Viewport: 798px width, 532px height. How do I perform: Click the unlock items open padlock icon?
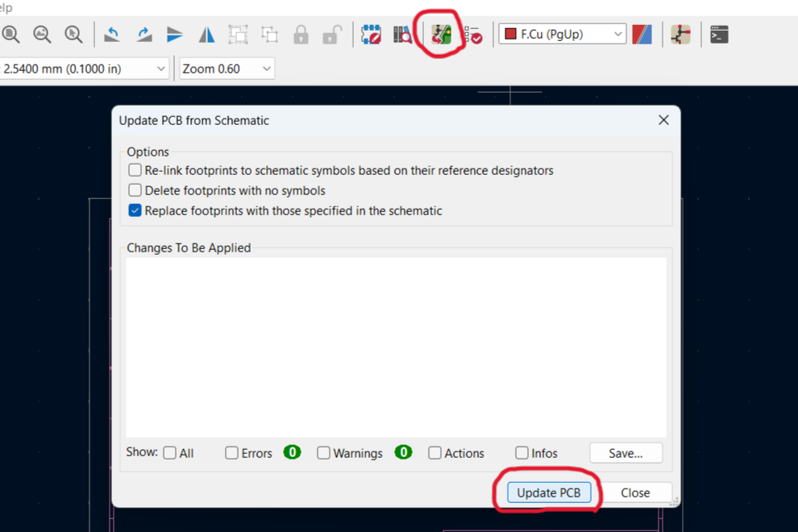332,35
